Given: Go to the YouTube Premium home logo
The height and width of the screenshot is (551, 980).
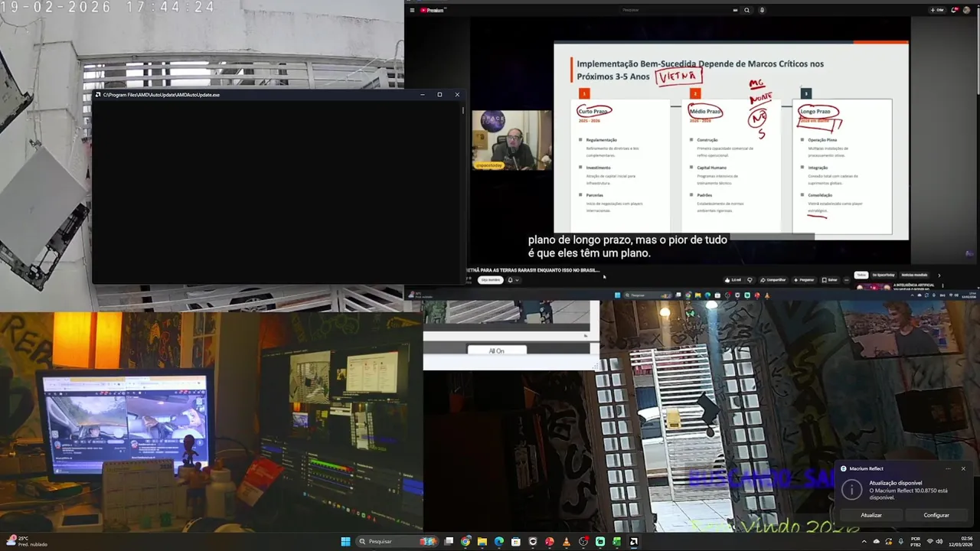Looking at the screenshot, I should pos(433,10).
